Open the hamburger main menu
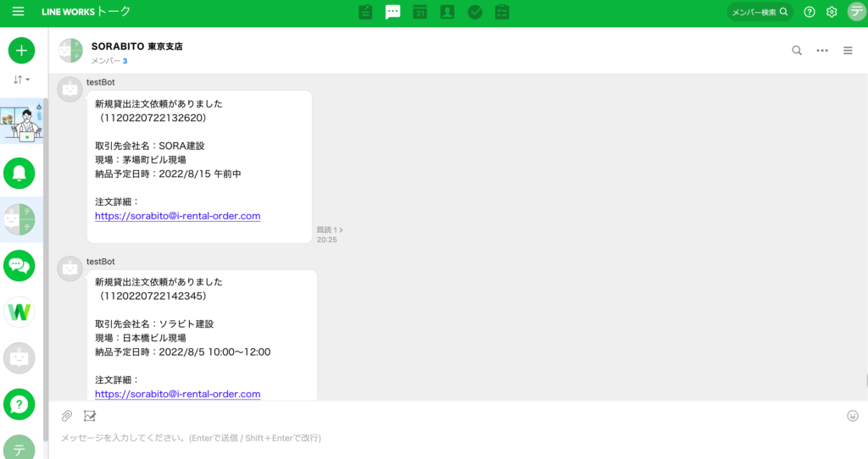Viewport: 868px width, 459px height. point(18,12)
